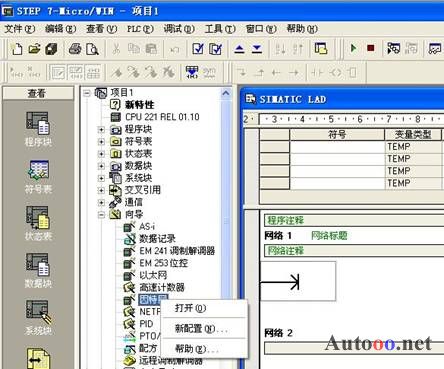Select the 高速计数器 wizard entry
This screenshot has height=369, width=444.
(162, 287)
